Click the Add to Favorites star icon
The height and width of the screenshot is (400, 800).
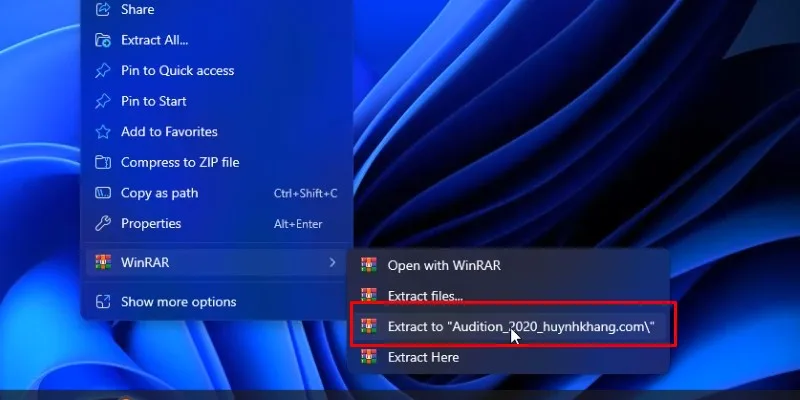[103, 132]
